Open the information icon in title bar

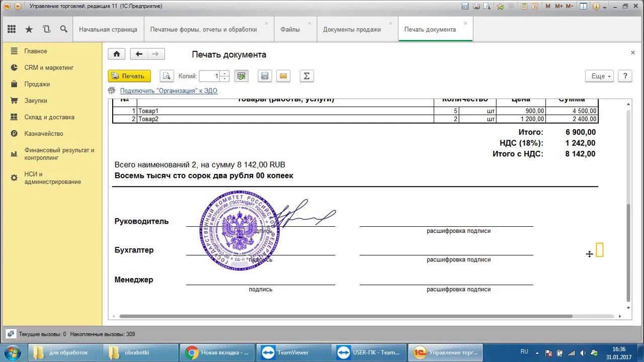tap(597, 7)
